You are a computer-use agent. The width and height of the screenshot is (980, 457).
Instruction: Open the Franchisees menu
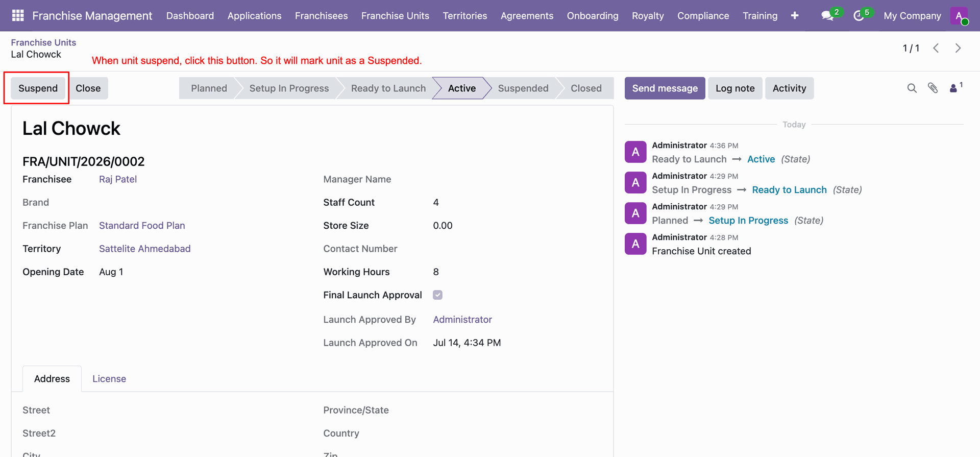[x=322, y=16]
